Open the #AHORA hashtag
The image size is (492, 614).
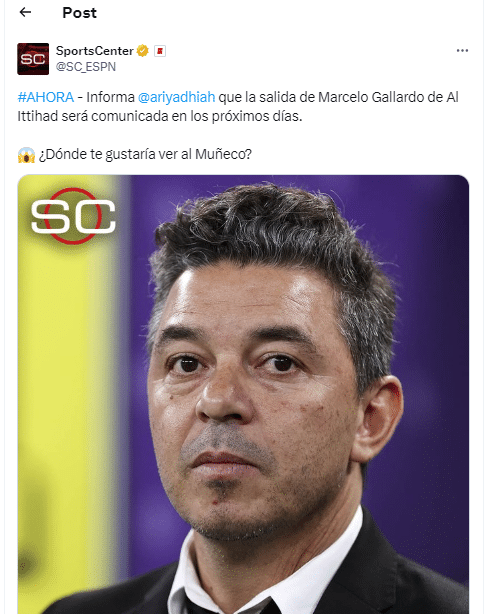[x=46, y=97]
